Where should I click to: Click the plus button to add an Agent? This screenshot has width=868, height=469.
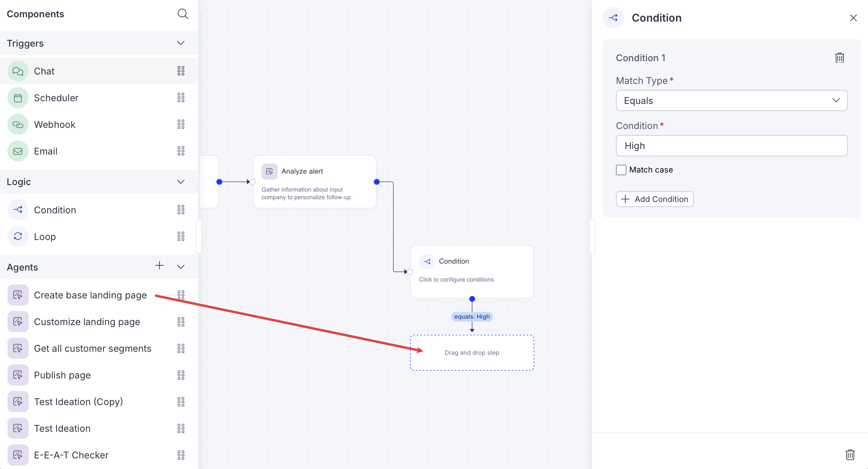[160, 266]
